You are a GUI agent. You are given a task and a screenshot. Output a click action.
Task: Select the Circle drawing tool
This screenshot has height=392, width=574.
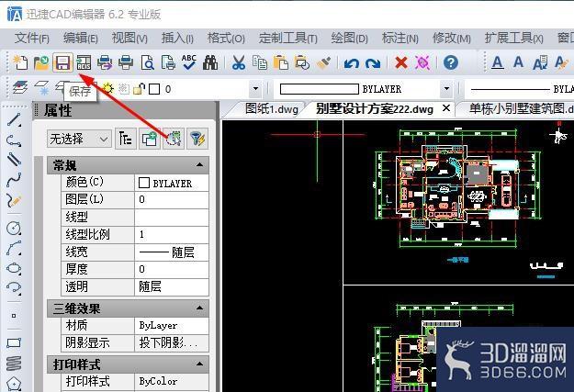(x=14, y=229)
